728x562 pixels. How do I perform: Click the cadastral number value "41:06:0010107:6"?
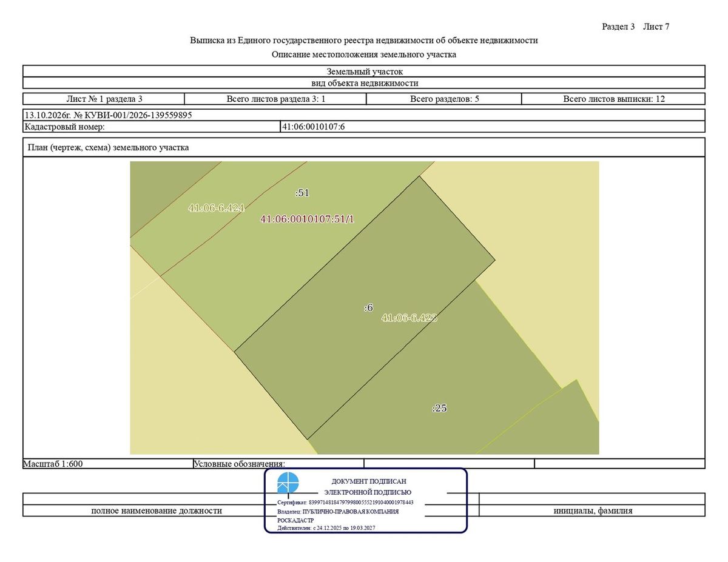coord(313,127)
